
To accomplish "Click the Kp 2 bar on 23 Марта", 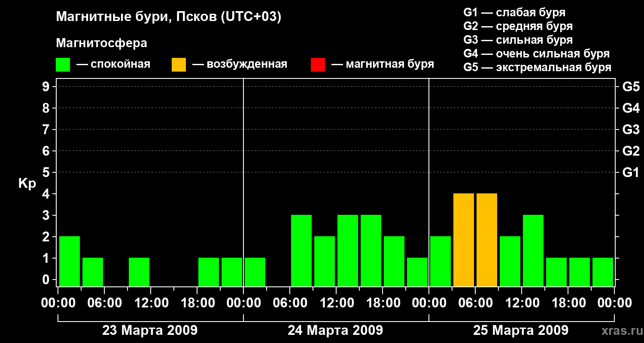I will 70,261.
